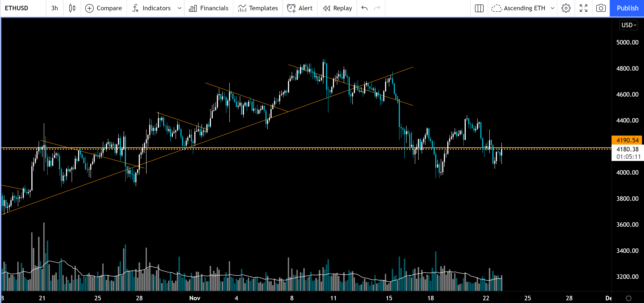The width and height of the screenshot is (644, 303).
Task: Click the 15 date label on time axis
Action: coord(389,298)
